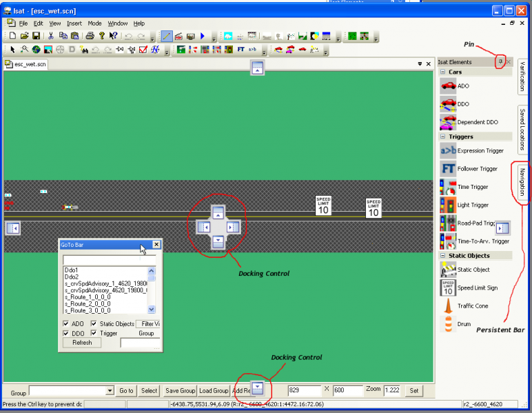The image size is (532, 413).
Task: Collapse the Cars section
Action: tap(443, 72)
